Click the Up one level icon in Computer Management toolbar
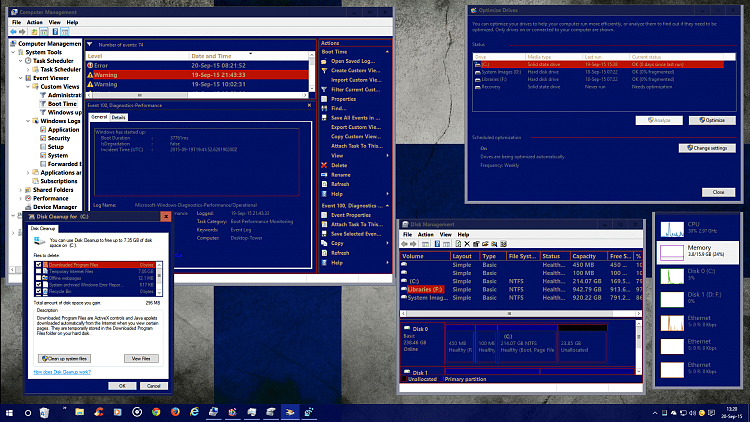Screen dimensions: 750x422 34,32
